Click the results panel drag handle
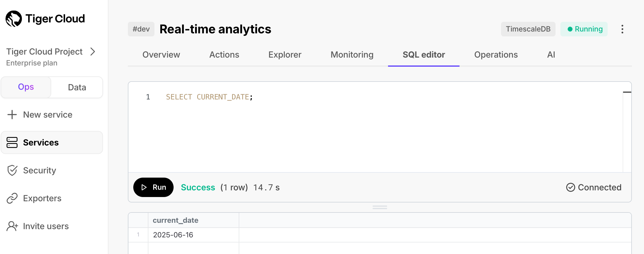 pos(380,207)
